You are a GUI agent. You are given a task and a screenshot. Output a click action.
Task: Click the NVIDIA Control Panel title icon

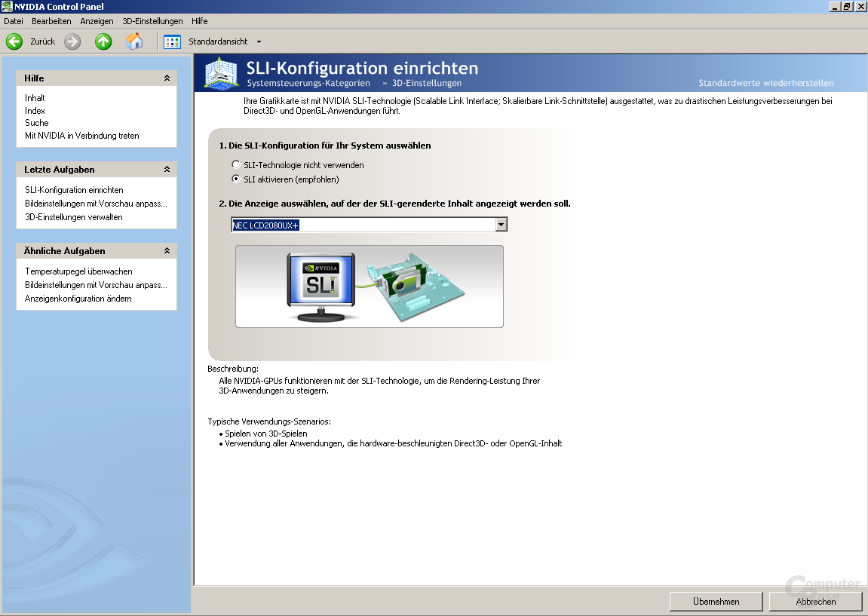(7, 7)
